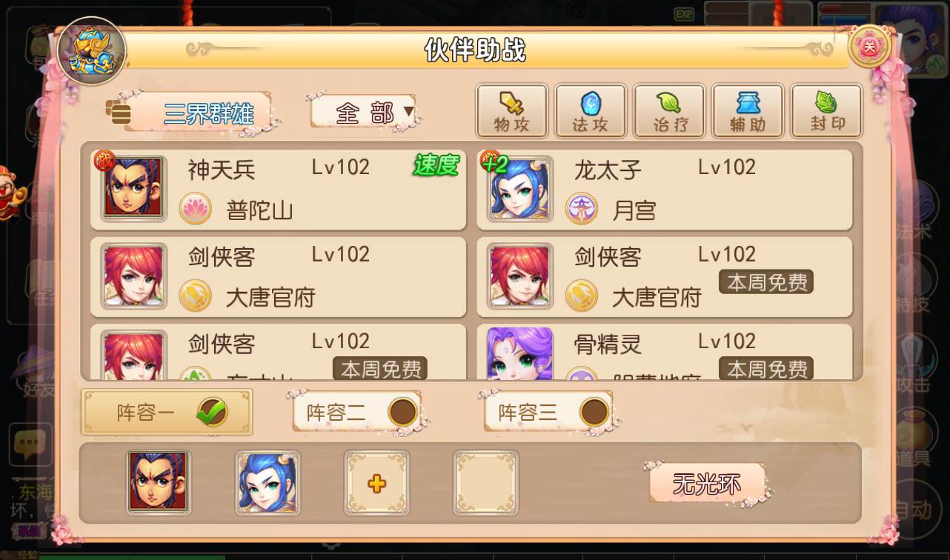Select the 辅助 support filter icon

pyautogui.click(x=748, y=110)
